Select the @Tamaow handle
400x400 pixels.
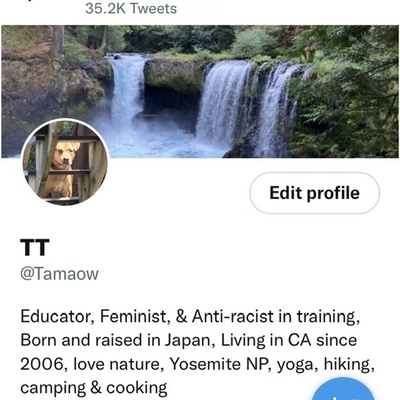59,274
